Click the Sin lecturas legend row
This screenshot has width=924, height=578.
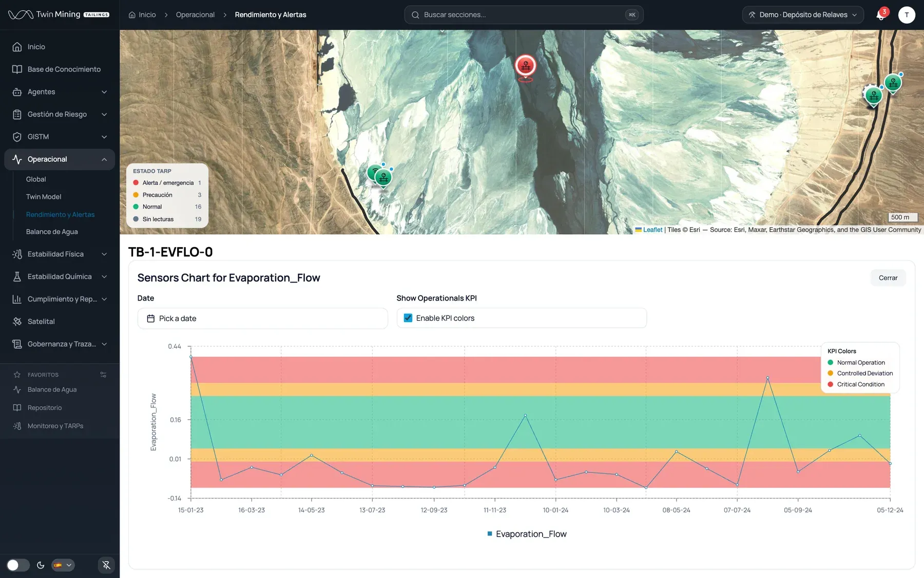coord(167,219)
